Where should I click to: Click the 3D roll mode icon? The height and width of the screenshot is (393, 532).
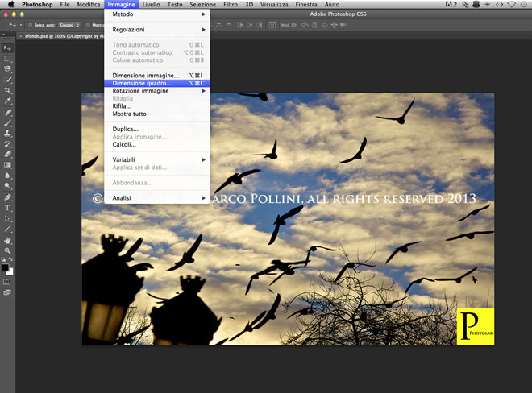coord(315,25)
